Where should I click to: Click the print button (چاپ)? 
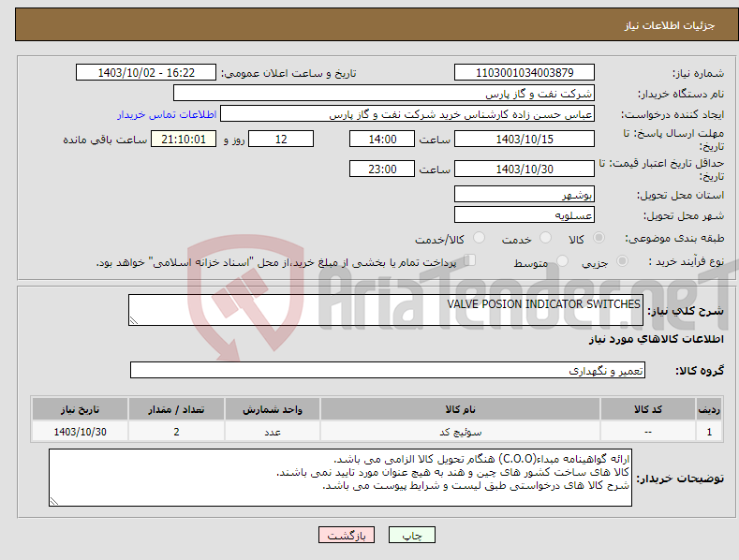point(412,535)
